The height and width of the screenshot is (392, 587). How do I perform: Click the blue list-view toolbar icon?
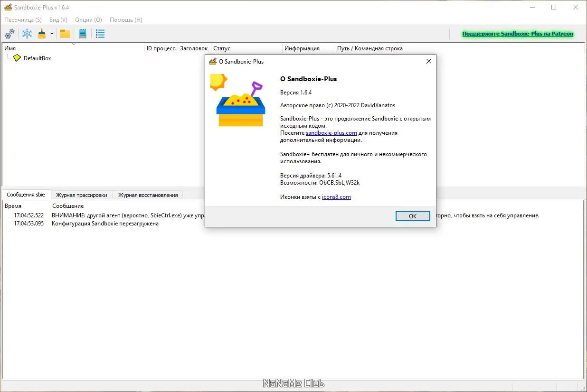coord(100,34)
